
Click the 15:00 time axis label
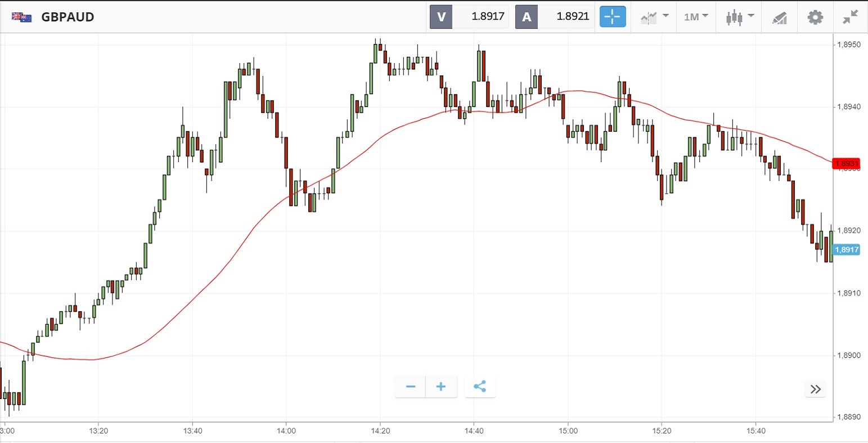click(568, 431)
